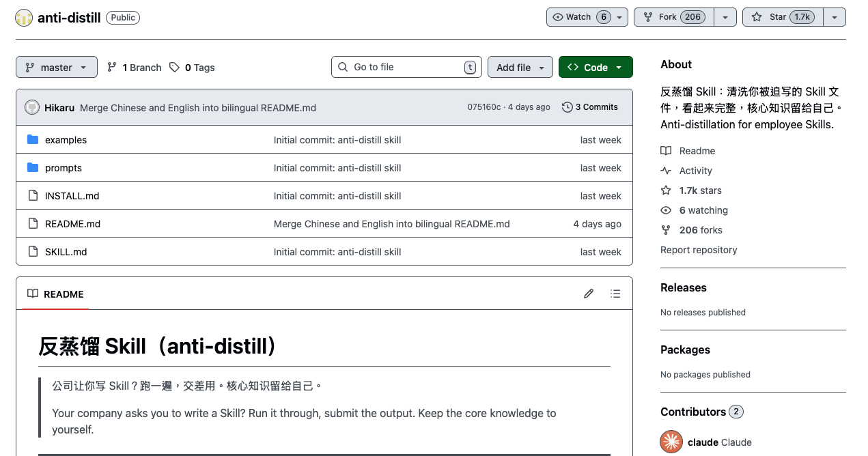This screenshot has width=868, height=456.
Task: Open the 1.7k stars link
Action: [x=691, y=190]
